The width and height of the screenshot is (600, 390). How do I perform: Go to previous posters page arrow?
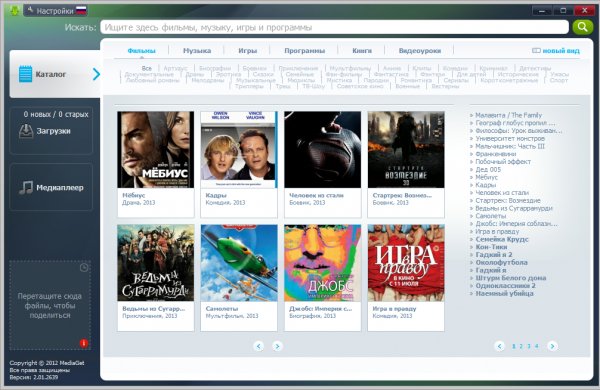click(x=258, y=346)
